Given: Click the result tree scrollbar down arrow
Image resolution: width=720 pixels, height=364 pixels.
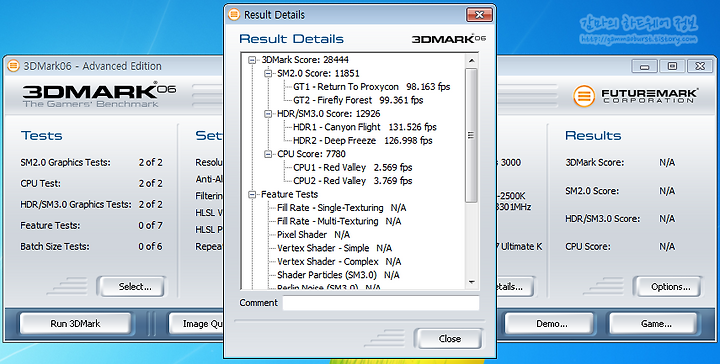Looking at the screenshot, I should coord(472,282).
